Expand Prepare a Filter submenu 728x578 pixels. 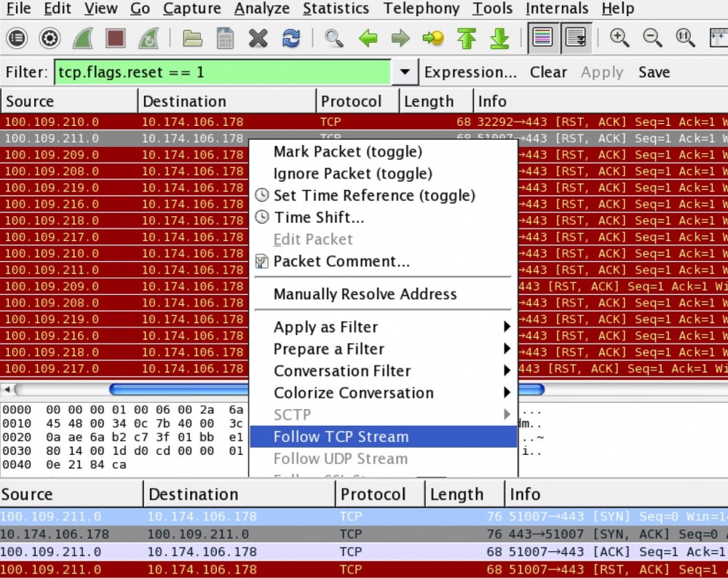coord(384,349)
